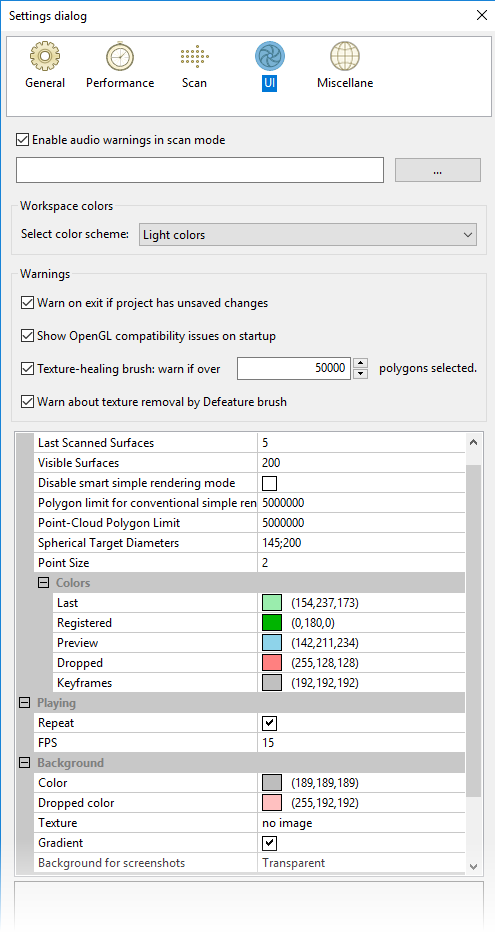Toggle the Gradient checkbox in Background
Image resolution: width=495 pixels, height=932 pixels.
(x=270, y=843)
